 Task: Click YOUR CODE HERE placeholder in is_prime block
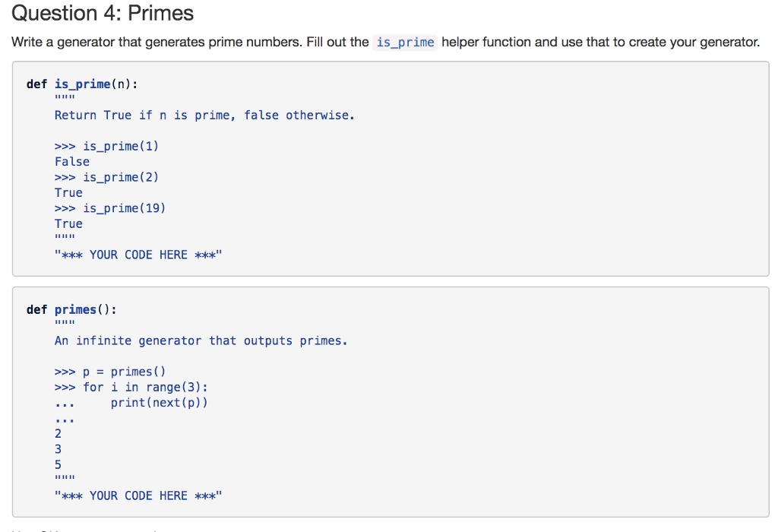(x=138, y=255)
